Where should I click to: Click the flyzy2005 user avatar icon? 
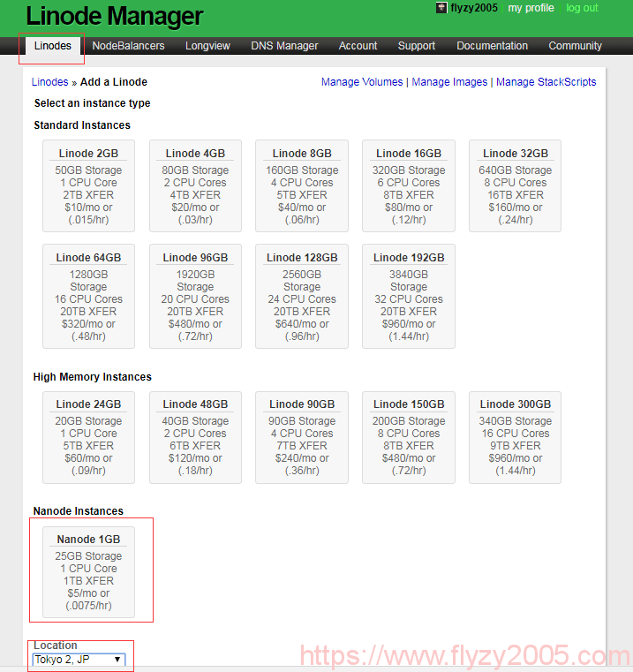[441, 8]
